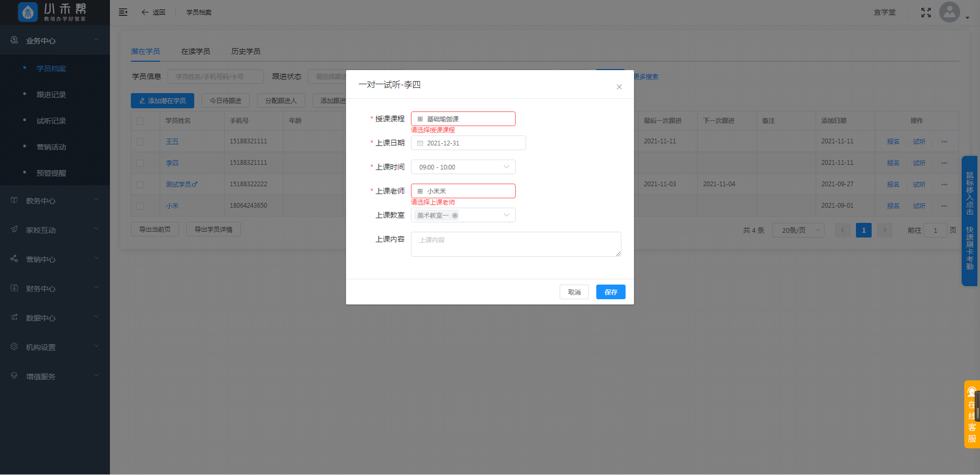This screenshot has width=980, height=475.
Task: Click the grid icon in 授课课程 field
Action: tap(420, 119)
